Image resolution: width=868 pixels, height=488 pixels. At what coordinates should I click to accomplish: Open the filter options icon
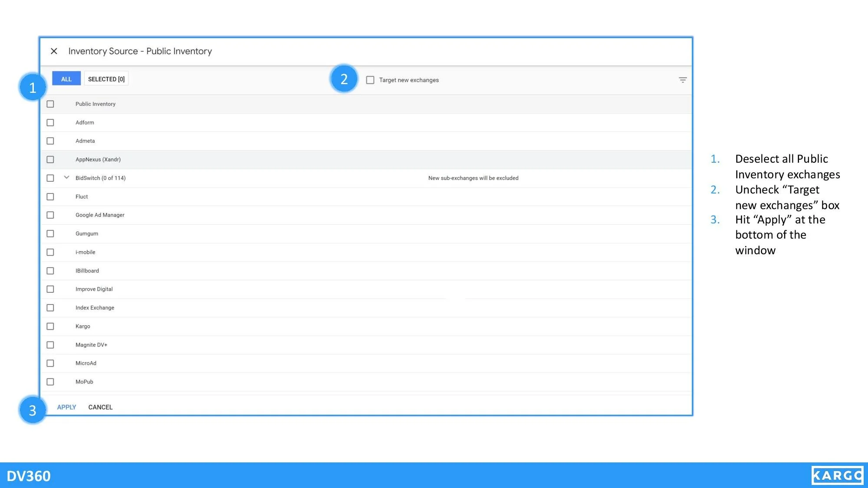click(683, 80)
